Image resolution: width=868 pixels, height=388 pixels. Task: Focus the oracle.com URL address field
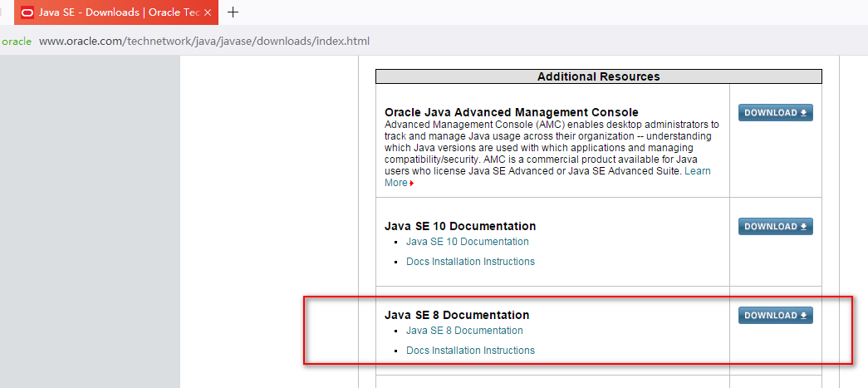pos(204,42)
